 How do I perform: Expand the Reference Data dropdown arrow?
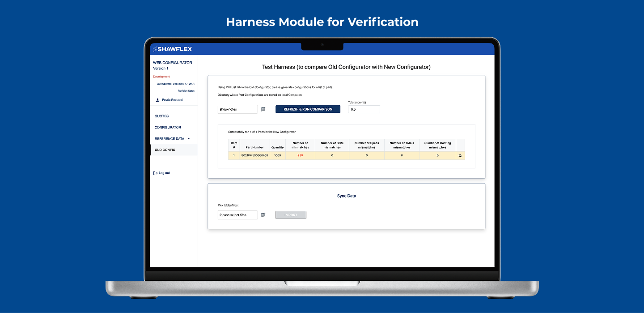(189, 139)
